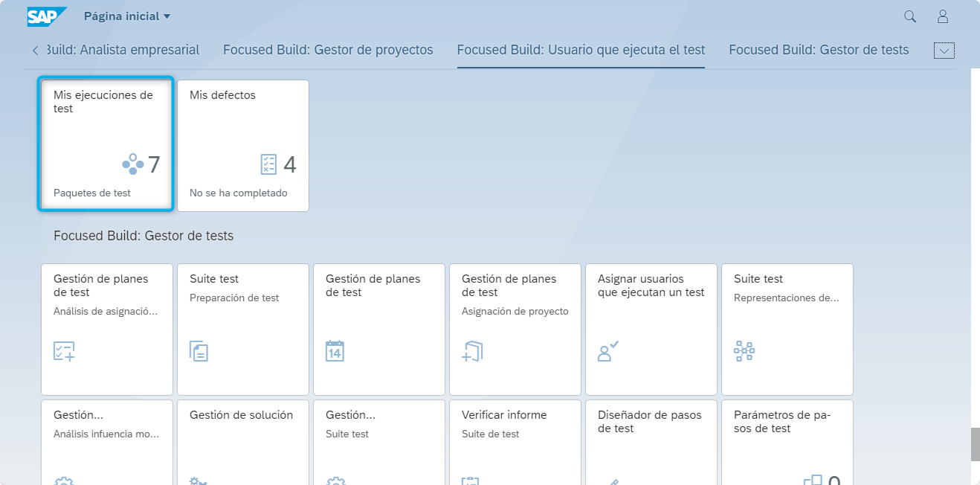Open the Mis defectos tile

click(x=243, y=145)
